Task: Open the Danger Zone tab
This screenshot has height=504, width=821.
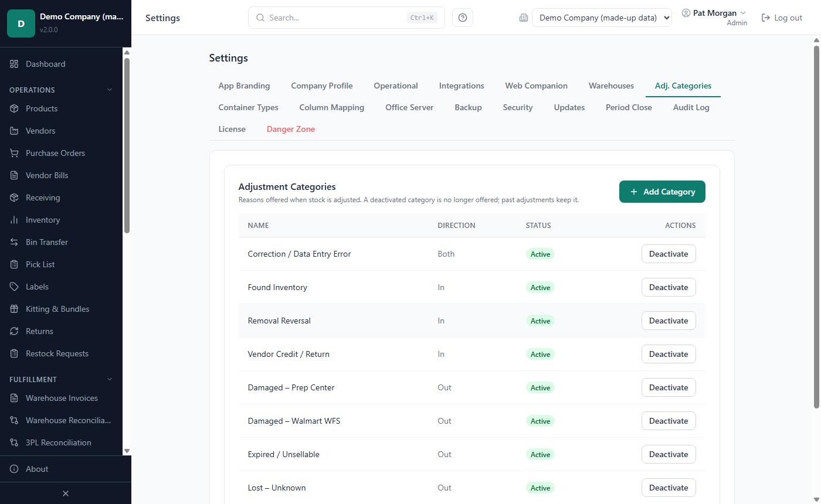Action: pos(291,129)
